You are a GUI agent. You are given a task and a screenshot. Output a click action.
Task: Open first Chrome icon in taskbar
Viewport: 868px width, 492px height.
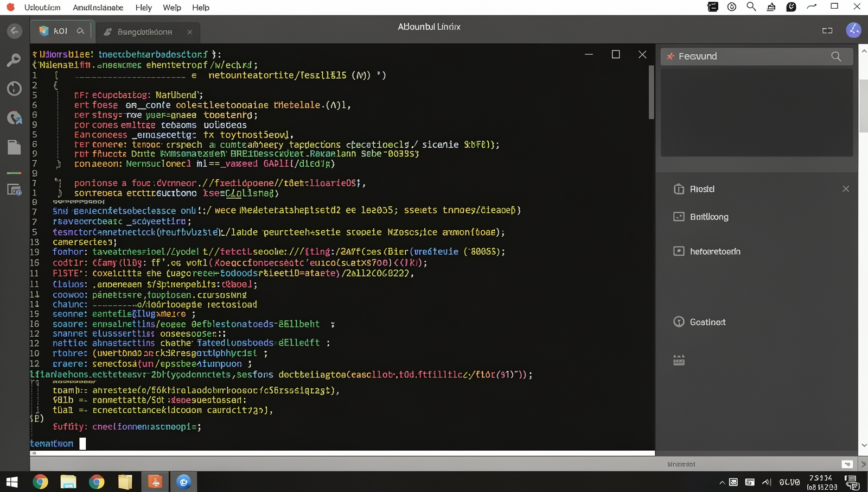coord(40,482)
